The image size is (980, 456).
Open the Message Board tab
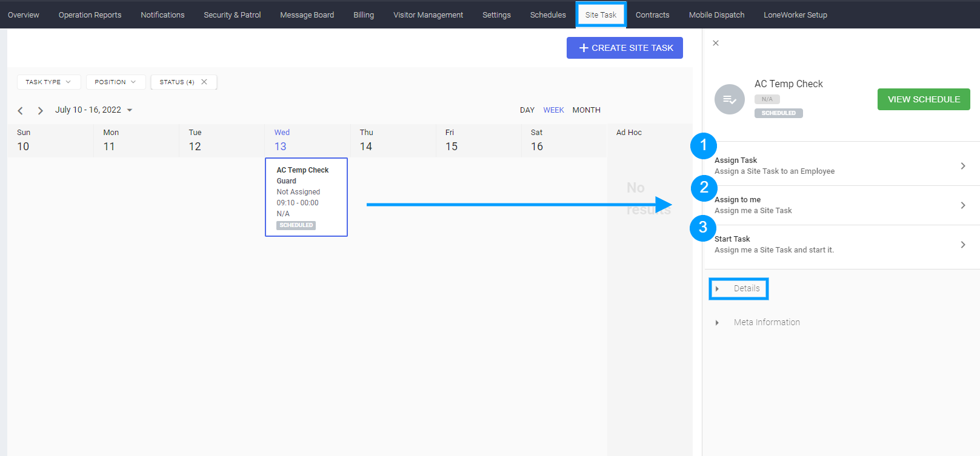(307, 15)
